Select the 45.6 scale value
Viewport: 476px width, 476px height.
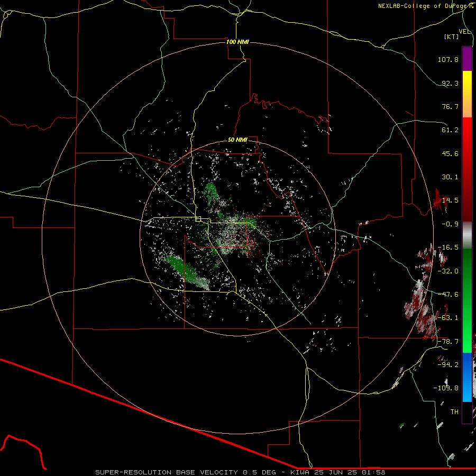pyautogui.click(x=450, y=153)
